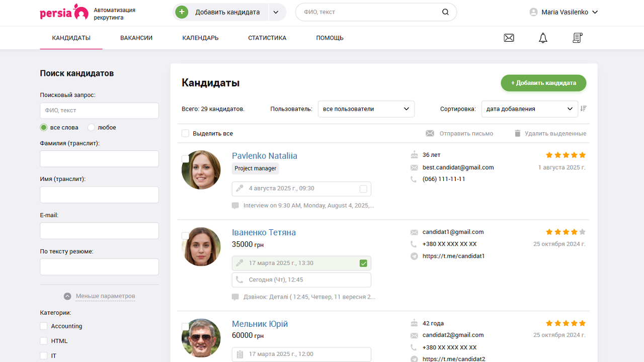Select the sort order icon next to Сортировка
Image resolution: width=644 pixels, height=362 pixels.
pyautogui.click(x=584, y=109)
